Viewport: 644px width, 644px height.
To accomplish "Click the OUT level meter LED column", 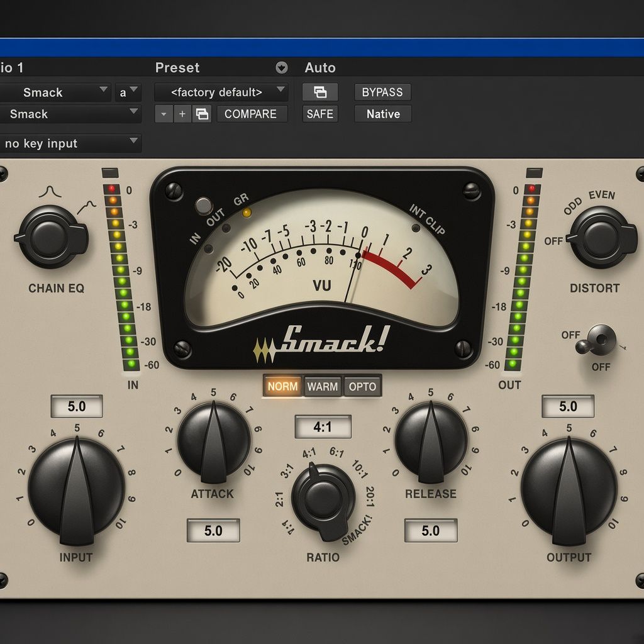I will point(523,277).
